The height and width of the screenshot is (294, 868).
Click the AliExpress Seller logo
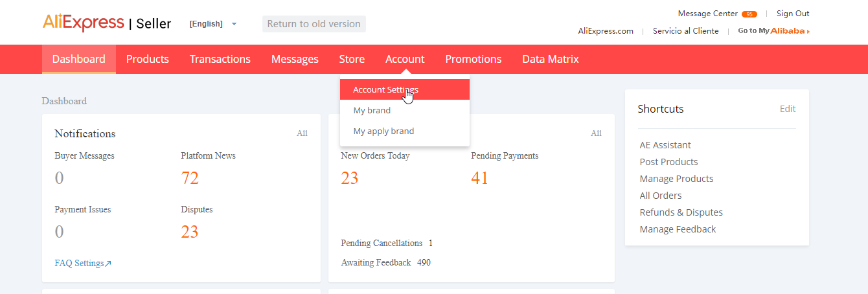click(x=107, y=23)
